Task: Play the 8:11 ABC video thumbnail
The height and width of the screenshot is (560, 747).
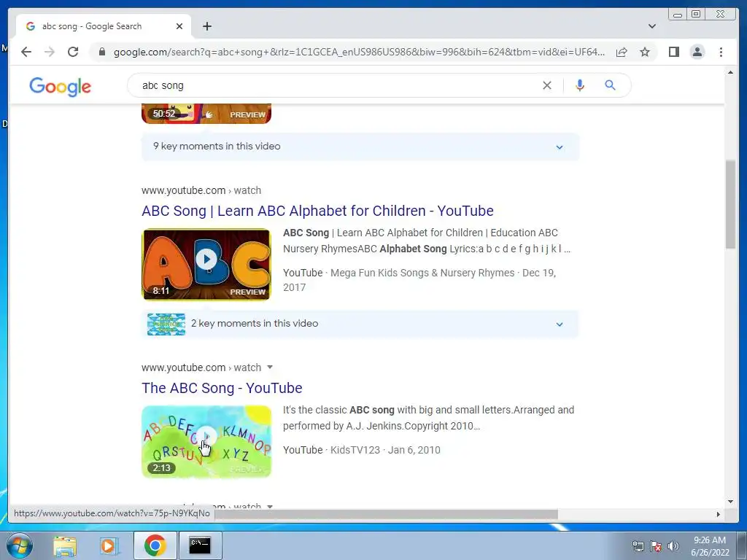Action: [x=206, y=264]
